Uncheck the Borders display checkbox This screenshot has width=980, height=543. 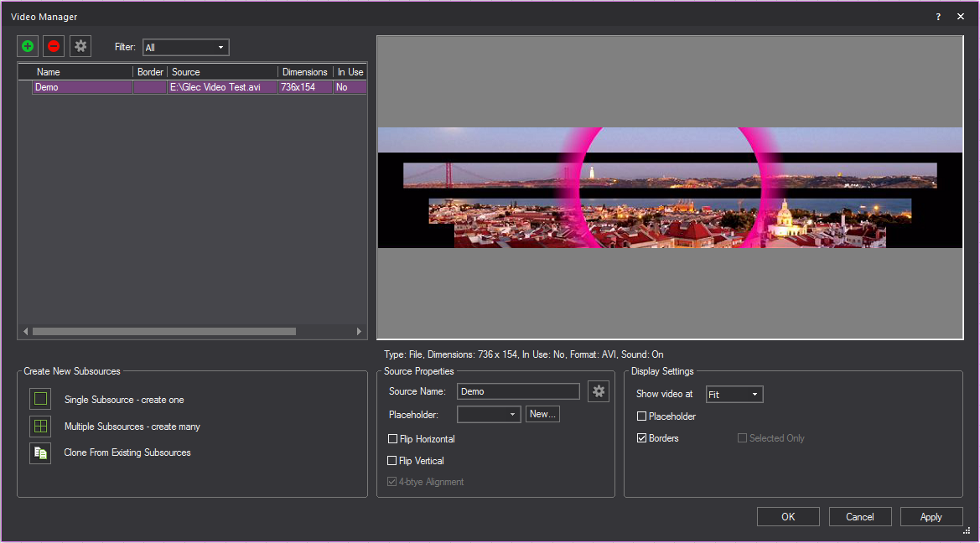point(642,438)
